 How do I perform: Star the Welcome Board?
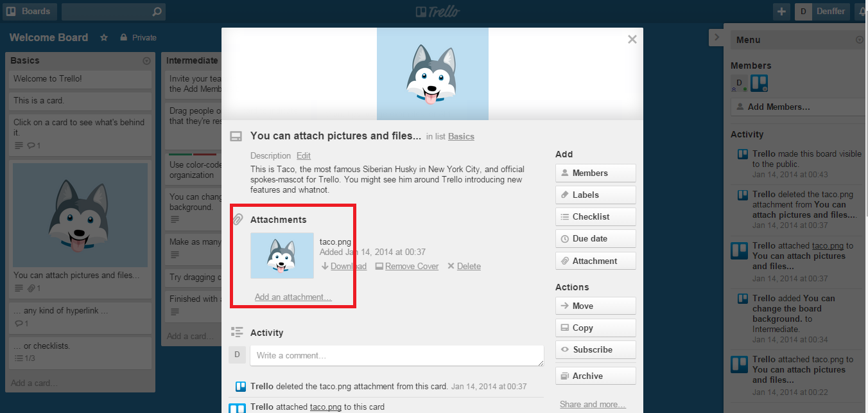[x=104, y=38]
